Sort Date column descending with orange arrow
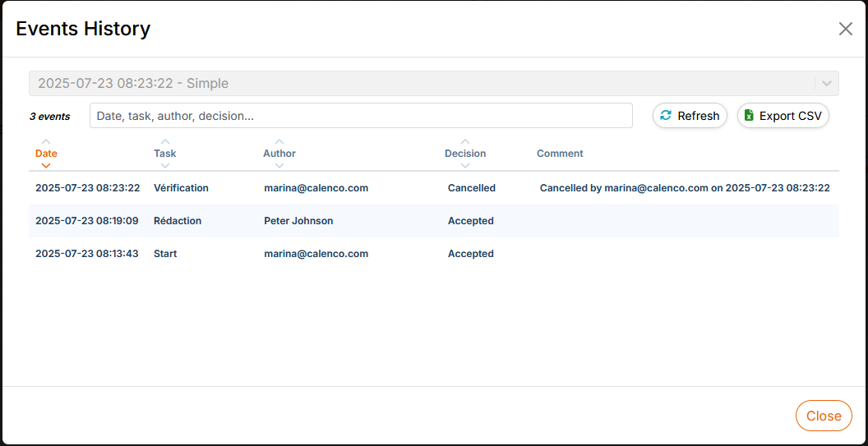Screen dimensions: 868x446 click(46, 165)
